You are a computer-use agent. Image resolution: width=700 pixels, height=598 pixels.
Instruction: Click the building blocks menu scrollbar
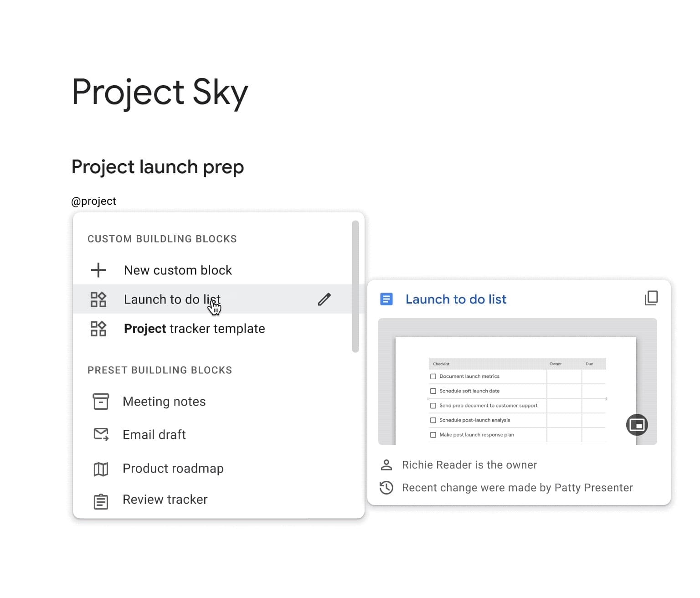(355, 286)
